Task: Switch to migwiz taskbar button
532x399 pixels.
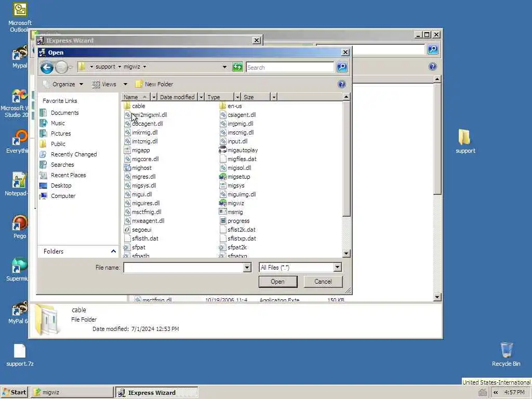Action: [x=72, y=392]
